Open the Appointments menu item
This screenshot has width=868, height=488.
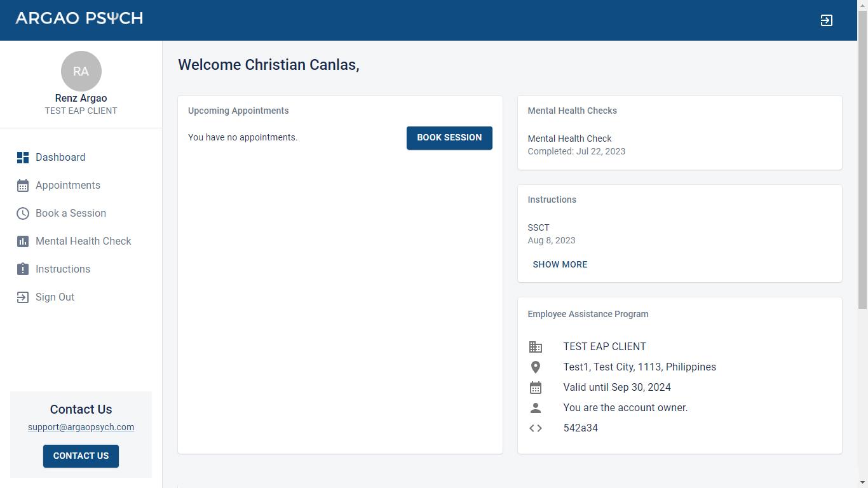(68, 186)
